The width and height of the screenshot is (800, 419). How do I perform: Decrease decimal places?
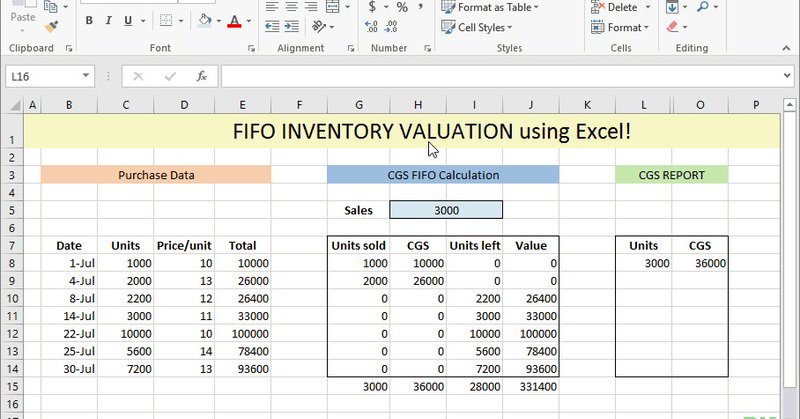point(391,27)
